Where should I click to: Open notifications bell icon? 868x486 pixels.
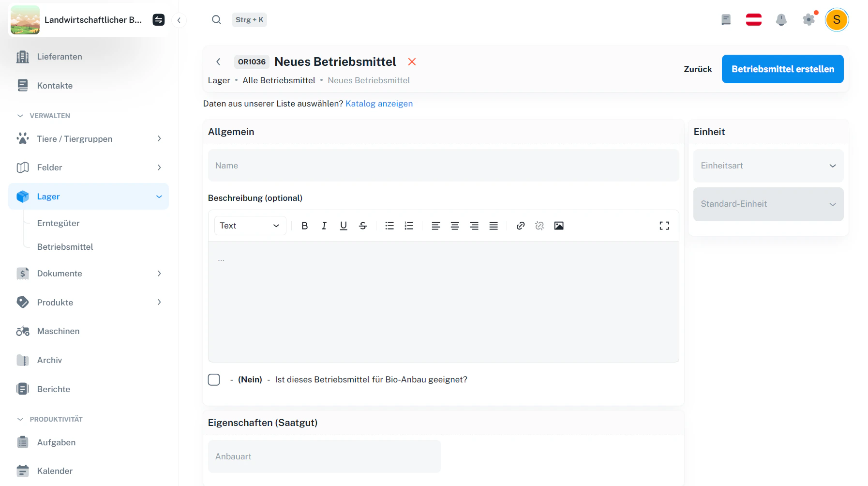coord(781,20)
